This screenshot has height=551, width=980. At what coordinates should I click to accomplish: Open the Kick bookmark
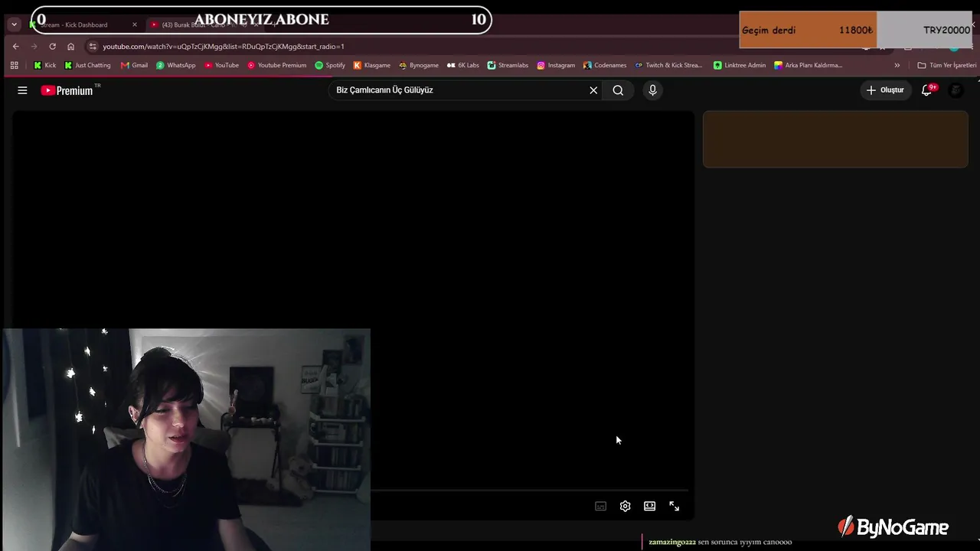click(45, 65)
